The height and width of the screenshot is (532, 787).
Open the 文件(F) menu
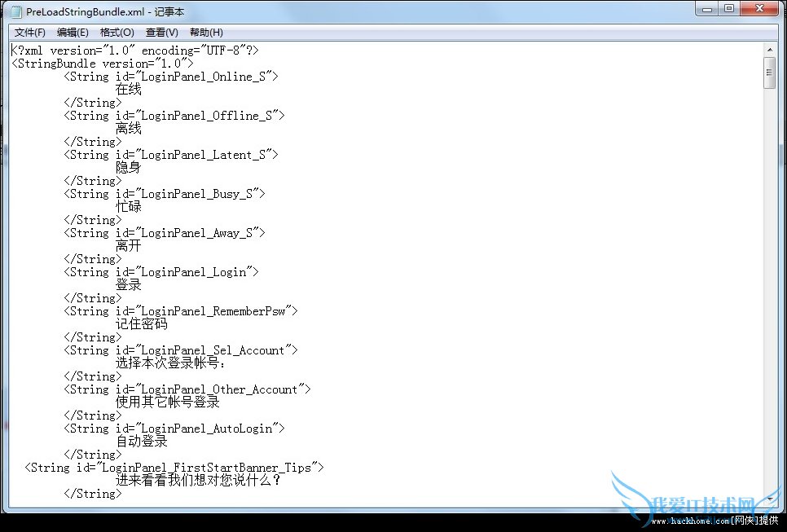[x=29, y=33]
